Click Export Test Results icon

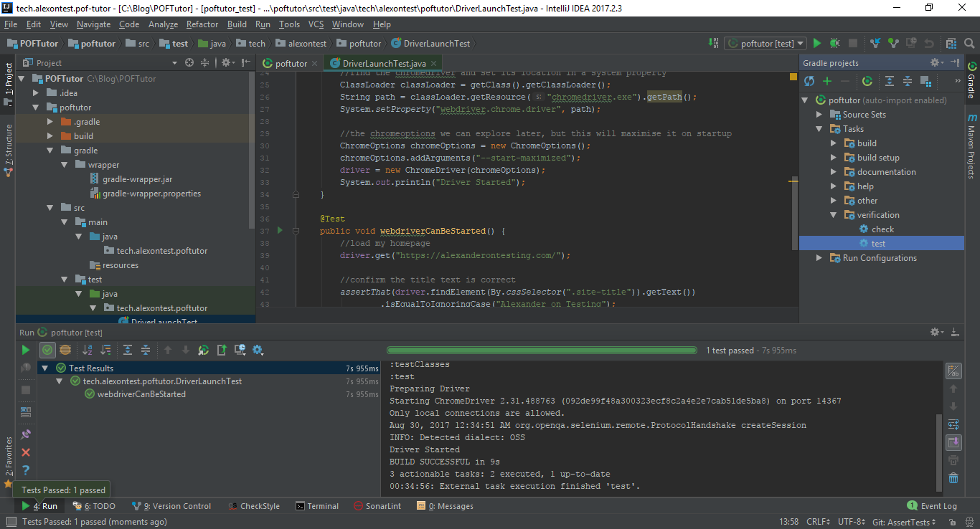point(222,351)
